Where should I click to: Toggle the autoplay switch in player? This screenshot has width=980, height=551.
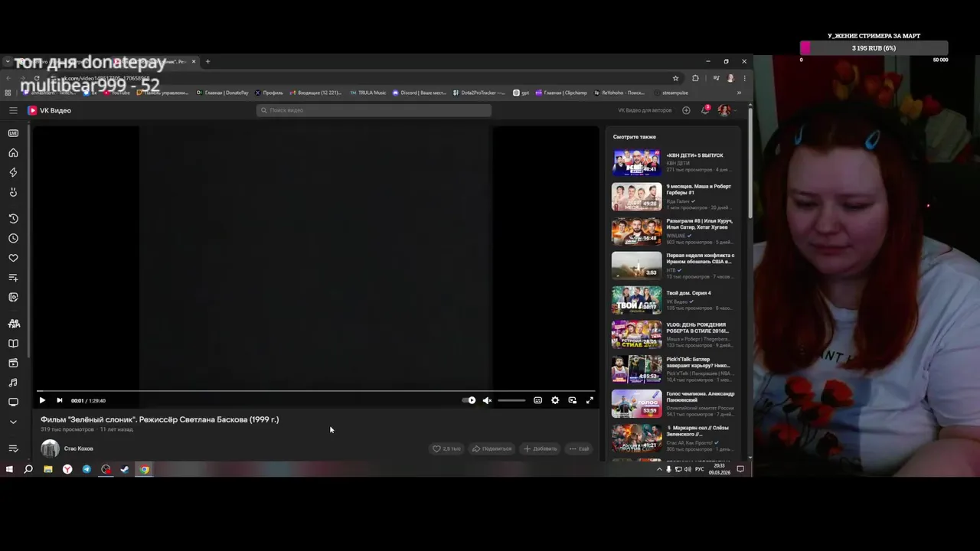[x=469, y=400]
